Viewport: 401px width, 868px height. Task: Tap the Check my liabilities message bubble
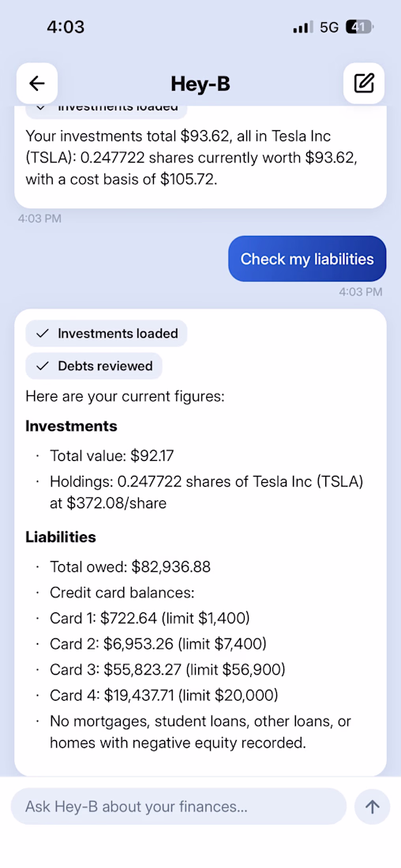coord(307,259)
